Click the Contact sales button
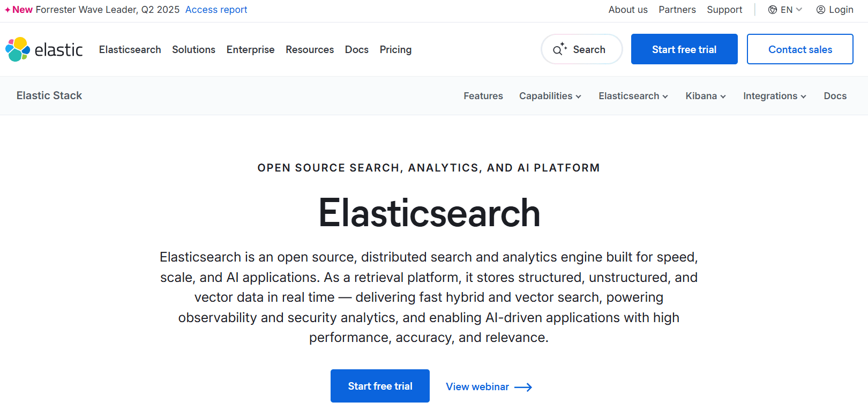Viewport: 868px width, 417px height. pyautogui.click(x=799, y=49)
